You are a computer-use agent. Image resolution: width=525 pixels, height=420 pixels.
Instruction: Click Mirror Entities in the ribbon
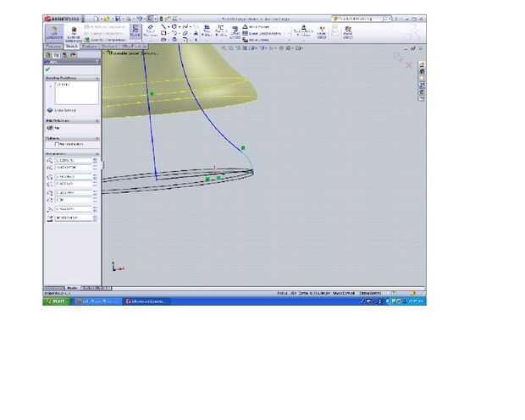tap(256, 27)
